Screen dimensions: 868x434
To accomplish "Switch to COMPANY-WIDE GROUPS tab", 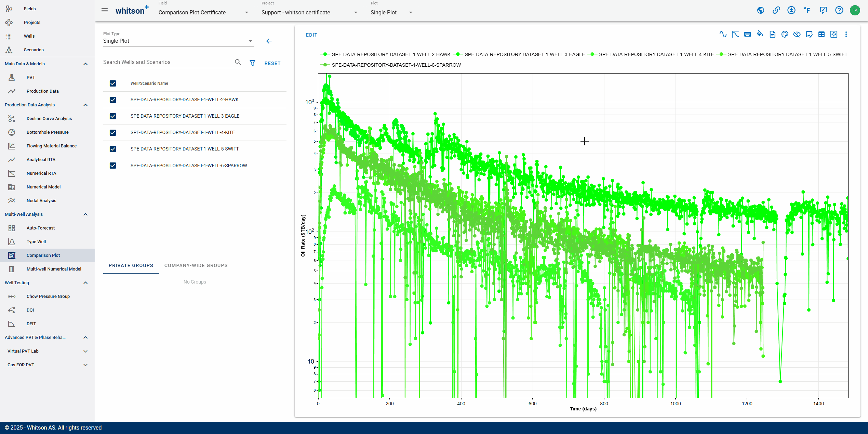I will coord(196,265).
